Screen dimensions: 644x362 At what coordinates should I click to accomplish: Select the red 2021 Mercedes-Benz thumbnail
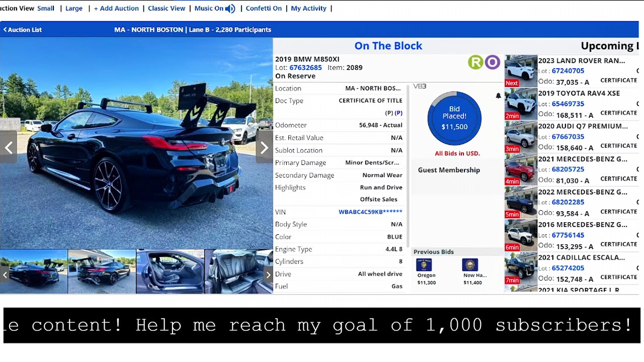tap(521, 170)
